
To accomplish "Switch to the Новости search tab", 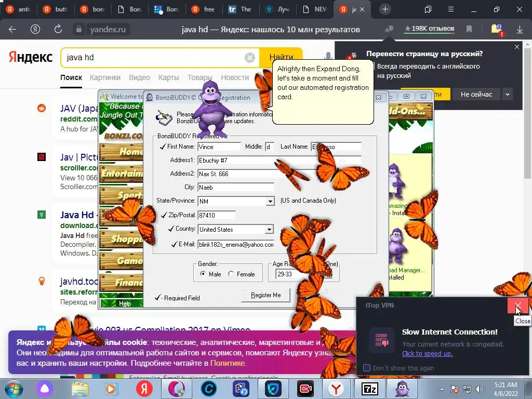I will coord(235,77).
